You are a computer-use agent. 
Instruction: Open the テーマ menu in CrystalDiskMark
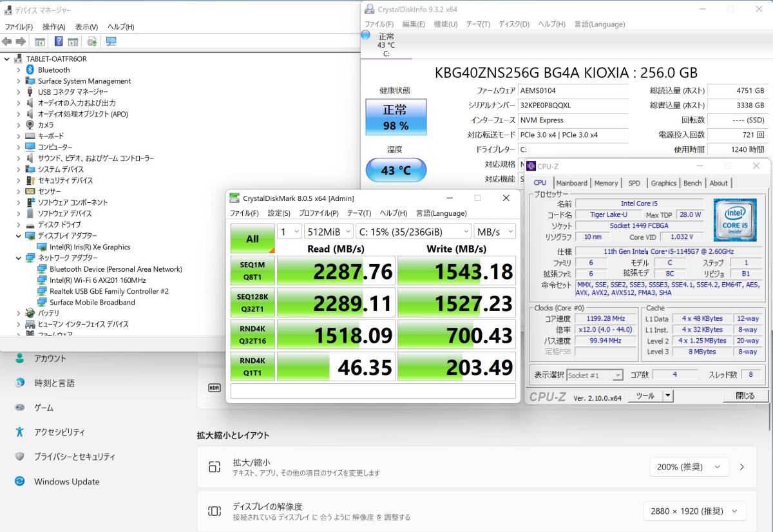pos(359,213)
